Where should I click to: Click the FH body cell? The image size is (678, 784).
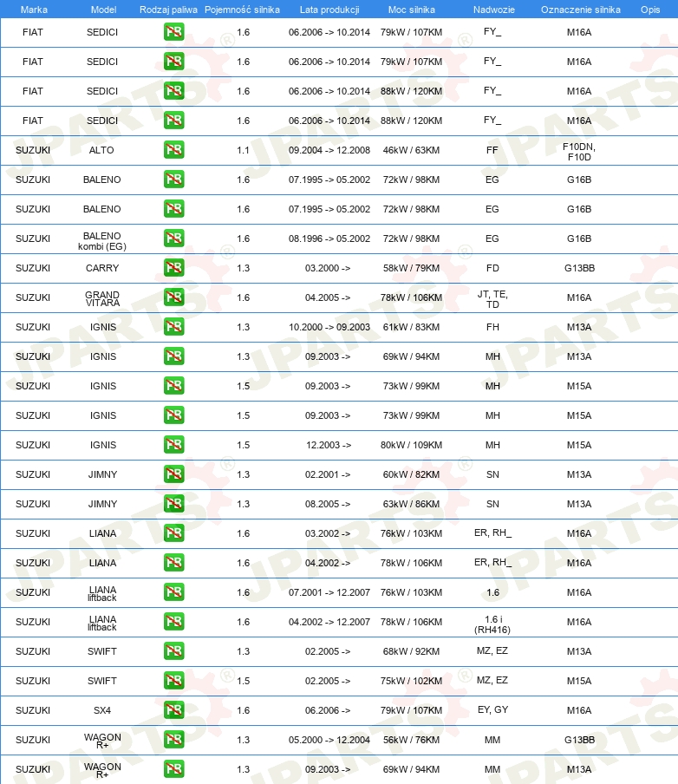492,327
